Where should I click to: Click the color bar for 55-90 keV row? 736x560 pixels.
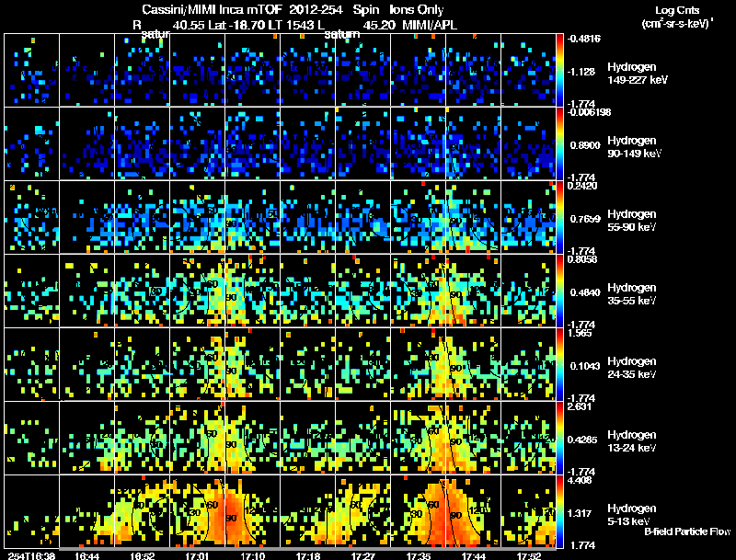pos(559,217)
